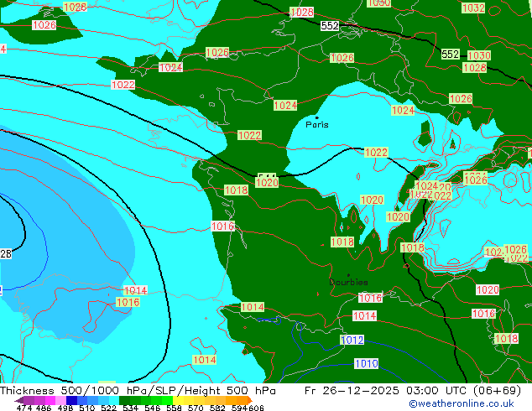This screenshot has height=411, width=532.
Task: Click the map title text starting with Thickness
Action: click(x=138, y=391)
